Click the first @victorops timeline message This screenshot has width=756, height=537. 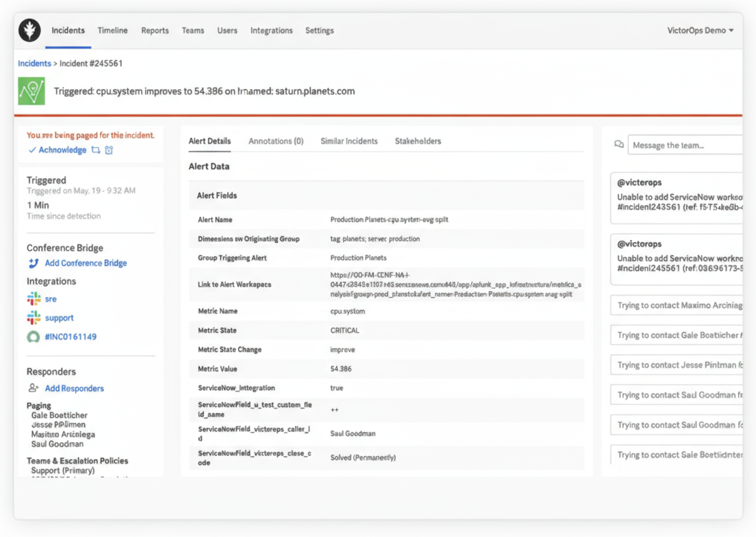point(676,198)
